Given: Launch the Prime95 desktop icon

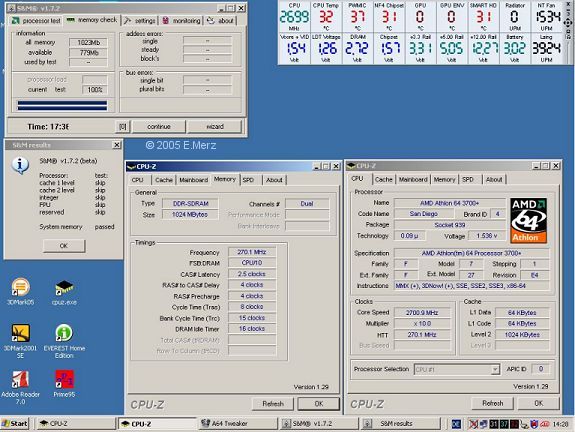Looking at the screenshot, I should pyautogui.click(x=64, y=384).
